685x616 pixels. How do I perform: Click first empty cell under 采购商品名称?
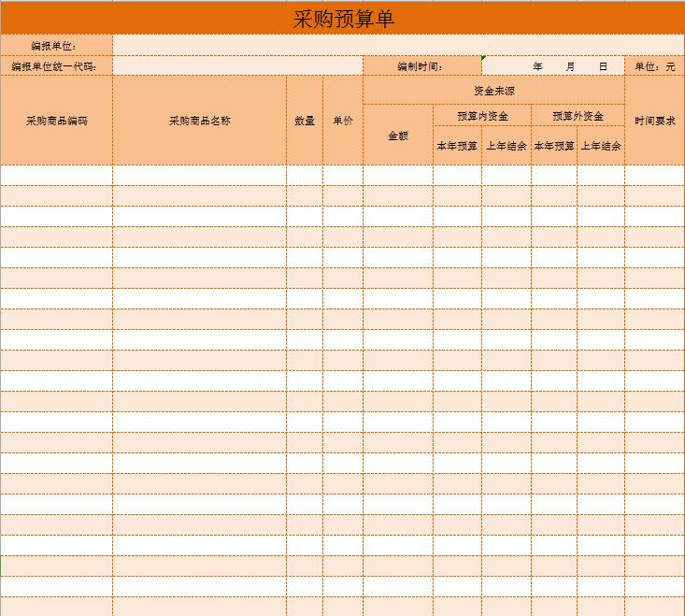[x=199, y=176]
